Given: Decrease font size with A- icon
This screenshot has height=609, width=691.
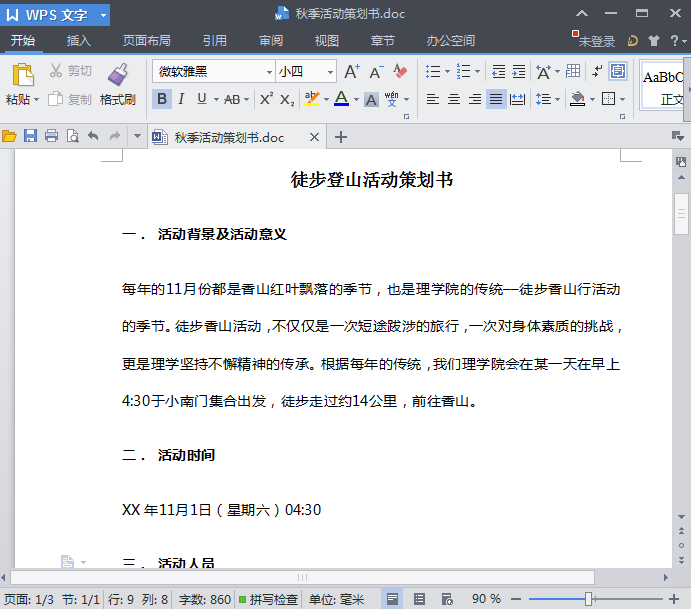Looking at the screenshot, I should pos(376,71).
